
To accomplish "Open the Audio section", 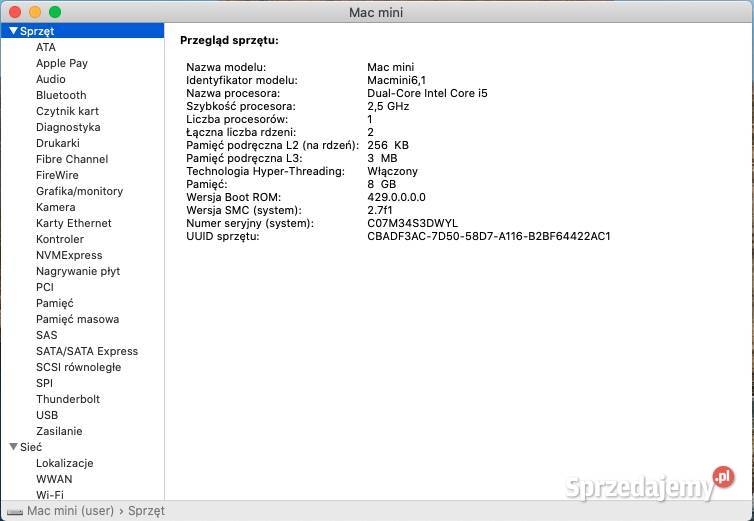I will click(50, 79).
